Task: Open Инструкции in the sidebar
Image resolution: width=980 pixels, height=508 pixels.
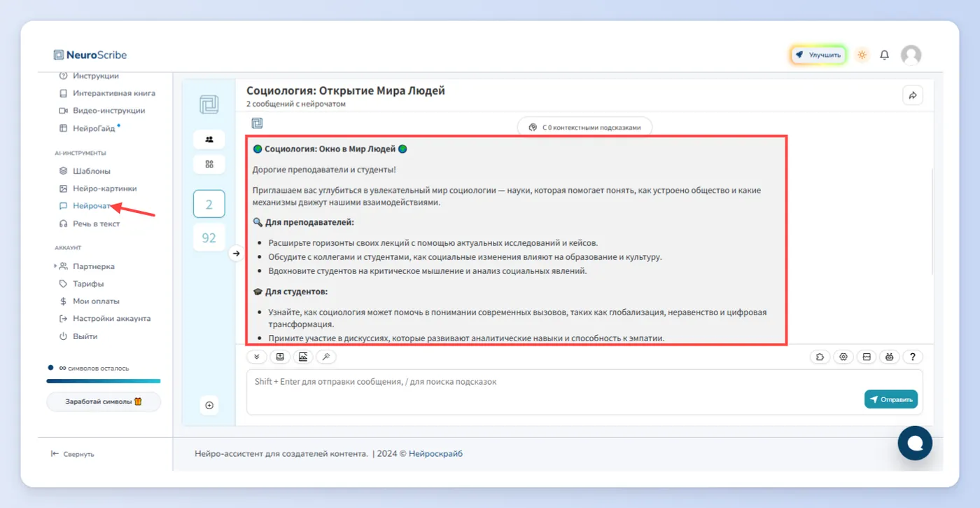Action: (89, 76)
